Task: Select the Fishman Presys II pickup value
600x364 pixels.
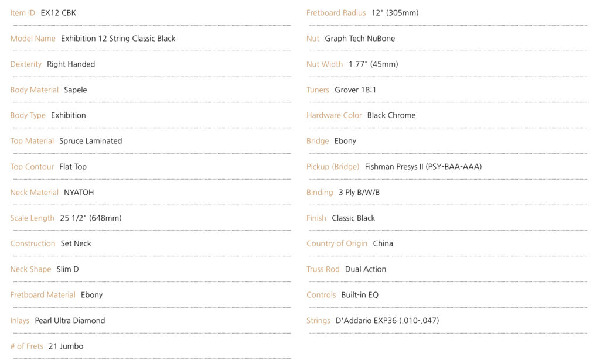Action: pos(423,167)
